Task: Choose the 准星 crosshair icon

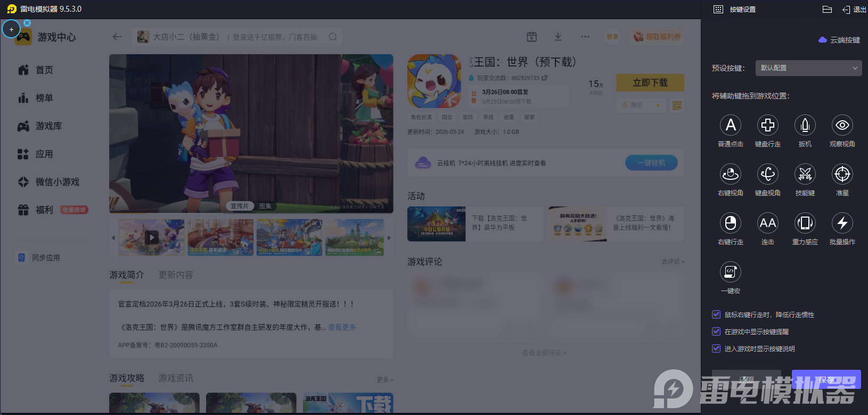Action: point(842,174)
